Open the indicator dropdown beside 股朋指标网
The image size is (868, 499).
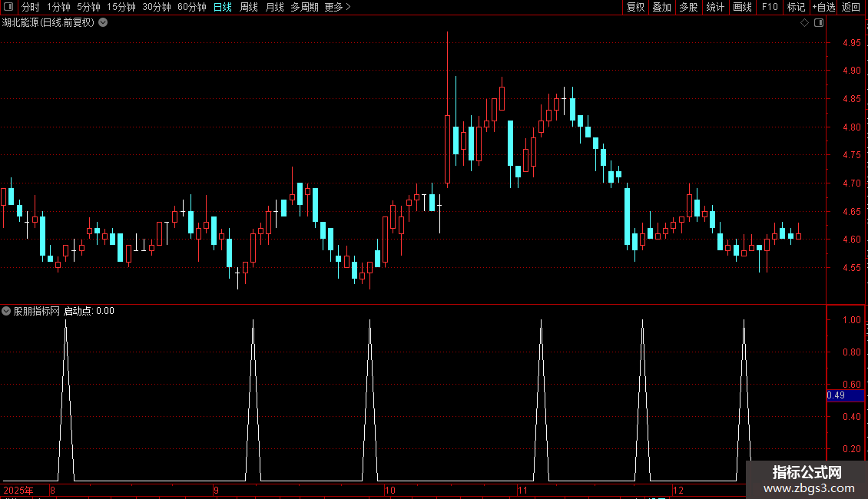tap(6, 311)
